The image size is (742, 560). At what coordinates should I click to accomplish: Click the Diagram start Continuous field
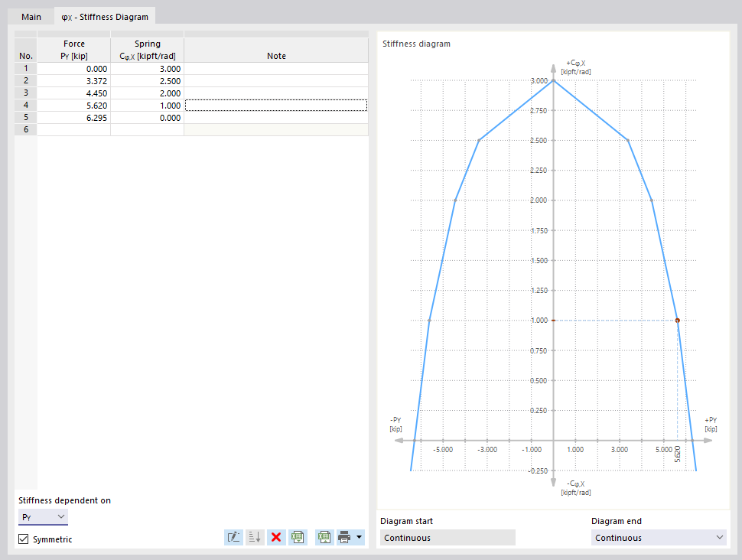coord(447,538)
